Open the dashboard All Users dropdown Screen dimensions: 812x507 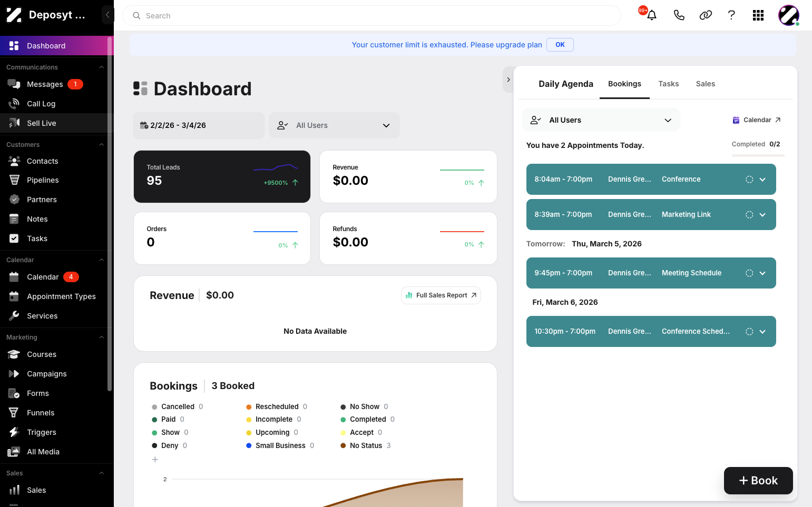point(334,125)
